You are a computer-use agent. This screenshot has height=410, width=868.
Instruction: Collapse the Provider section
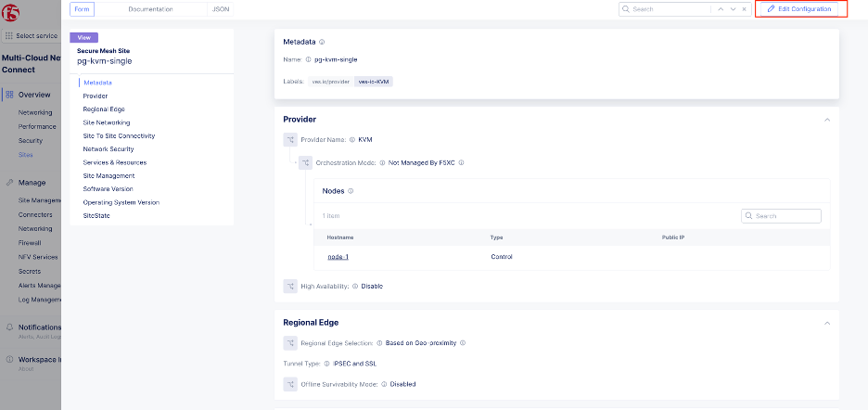tap(825, 120)
